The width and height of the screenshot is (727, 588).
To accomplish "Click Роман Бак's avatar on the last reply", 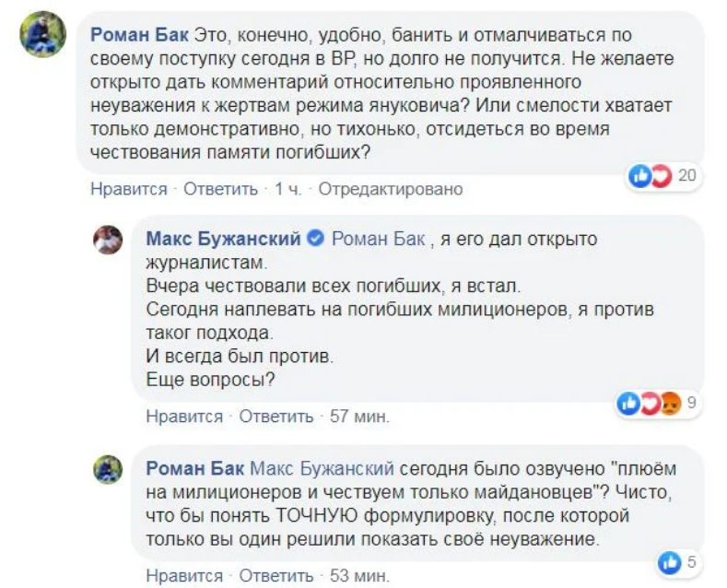I will pos(108,468).
